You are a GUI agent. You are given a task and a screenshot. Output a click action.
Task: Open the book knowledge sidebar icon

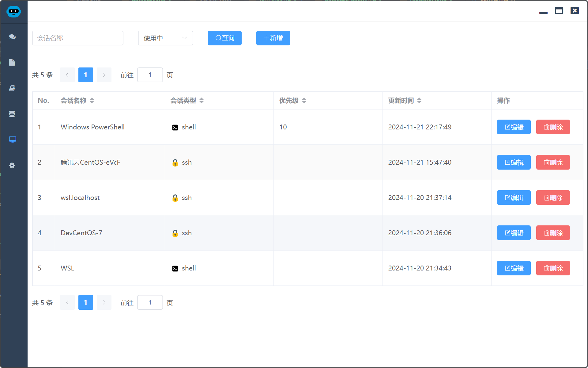(12, 88)
